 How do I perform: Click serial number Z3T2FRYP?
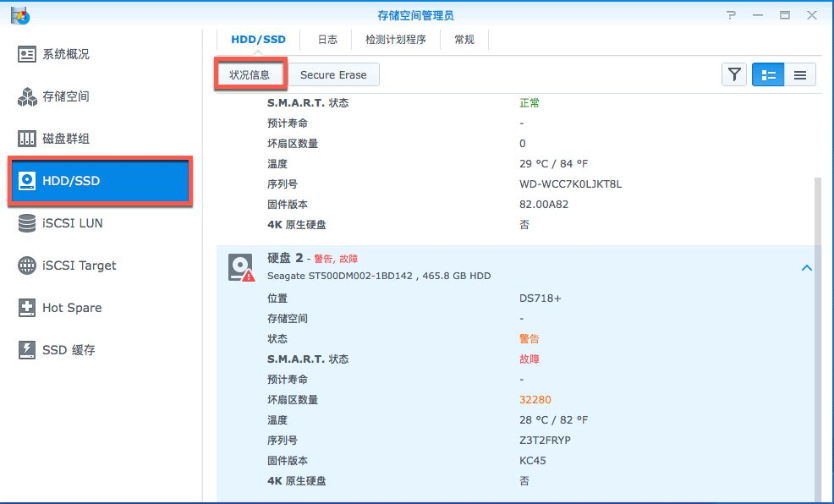546,441
